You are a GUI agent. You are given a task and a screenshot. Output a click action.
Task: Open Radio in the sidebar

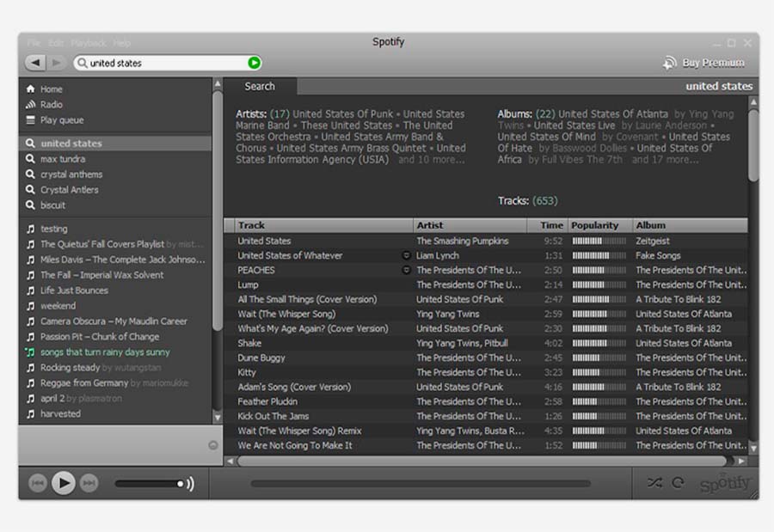click(51, 105)
